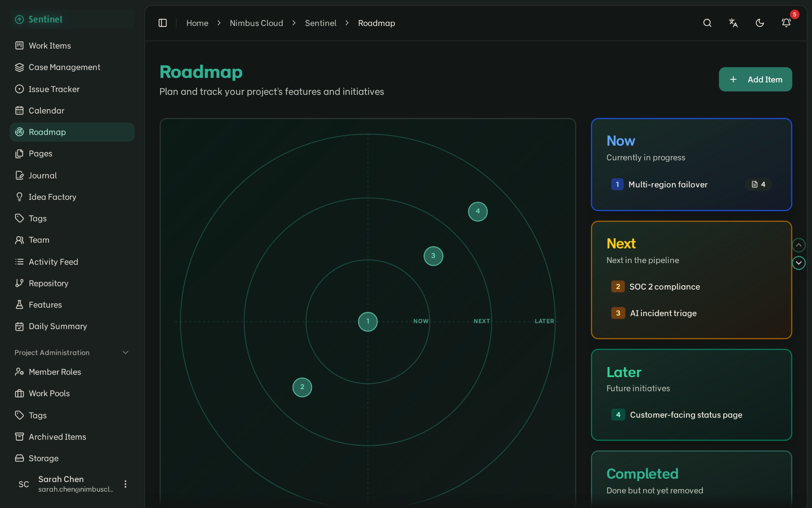This screenshot has width=812, height=508.
Task: Open search with the magnifier icon
Action: 707,23
